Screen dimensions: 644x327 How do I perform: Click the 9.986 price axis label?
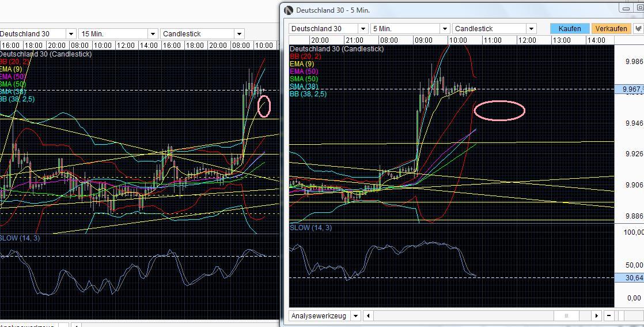point(634,61)
